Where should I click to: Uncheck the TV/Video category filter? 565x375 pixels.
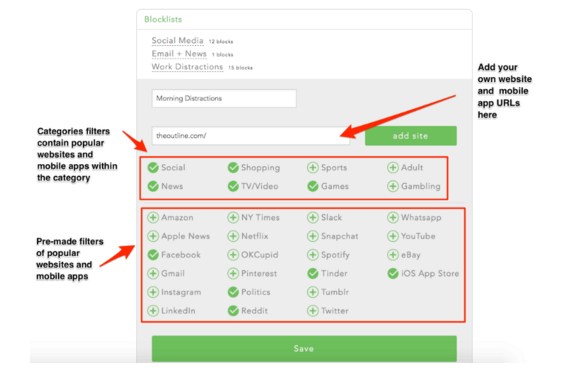(x=233, y=186)
